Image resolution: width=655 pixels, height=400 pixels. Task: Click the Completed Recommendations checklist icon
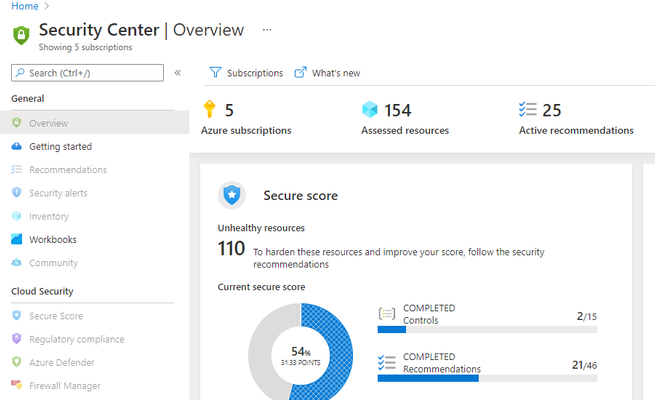(387, 362)
